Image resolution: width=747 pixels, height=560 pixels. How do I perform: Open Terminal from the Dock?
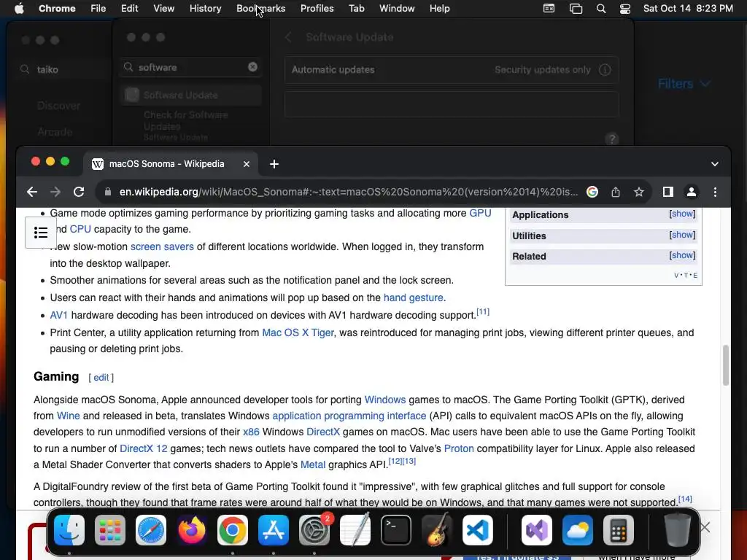tap(396, 530)
